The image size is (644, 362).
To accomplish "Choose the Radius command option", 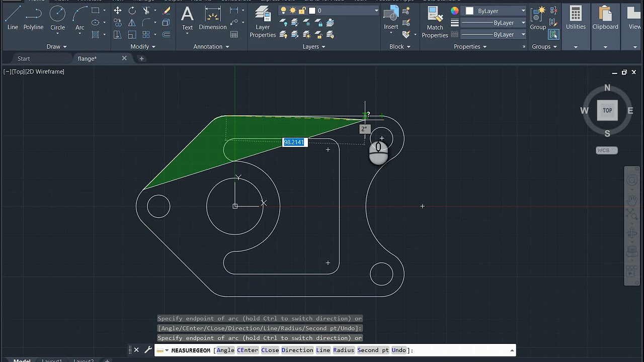I will pyautogui.click(x=344, y=350).
